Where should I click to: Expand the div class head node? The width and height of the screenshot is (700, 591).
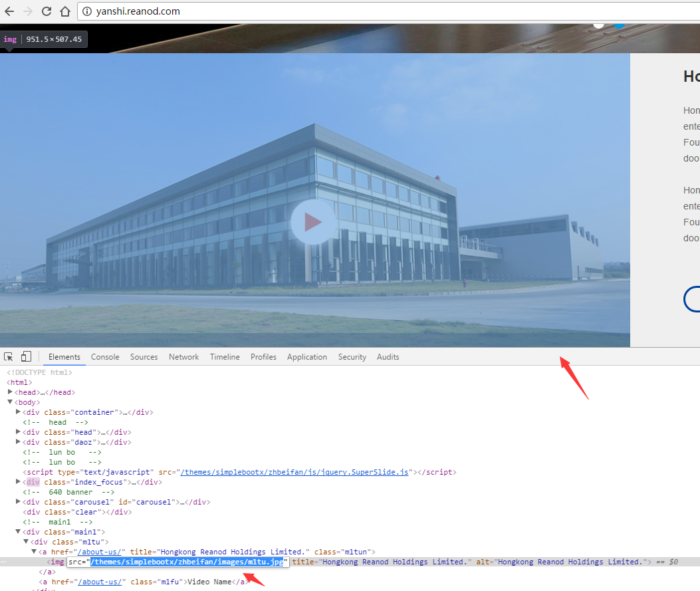19,431
